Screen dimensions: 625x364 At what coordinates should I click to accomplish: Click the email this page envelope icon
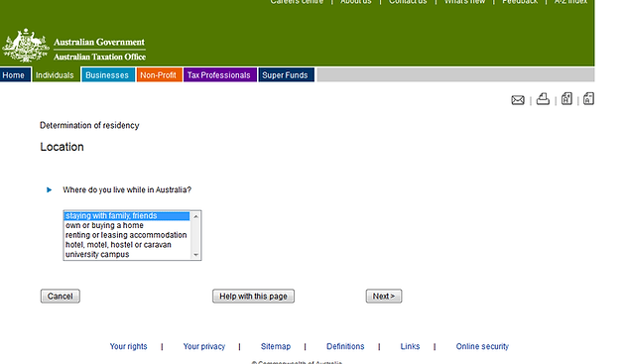(518, 99)
